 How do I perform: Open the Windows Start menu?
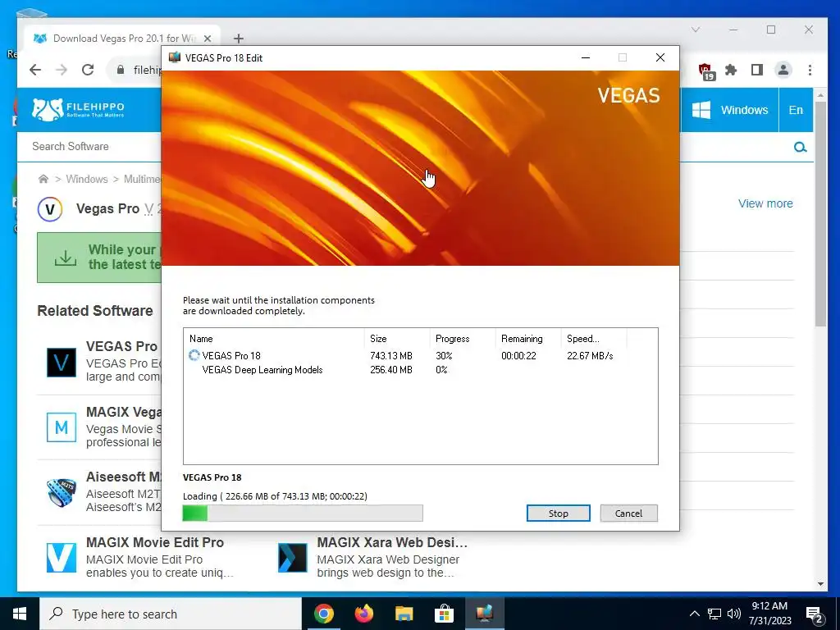point(20,614)
